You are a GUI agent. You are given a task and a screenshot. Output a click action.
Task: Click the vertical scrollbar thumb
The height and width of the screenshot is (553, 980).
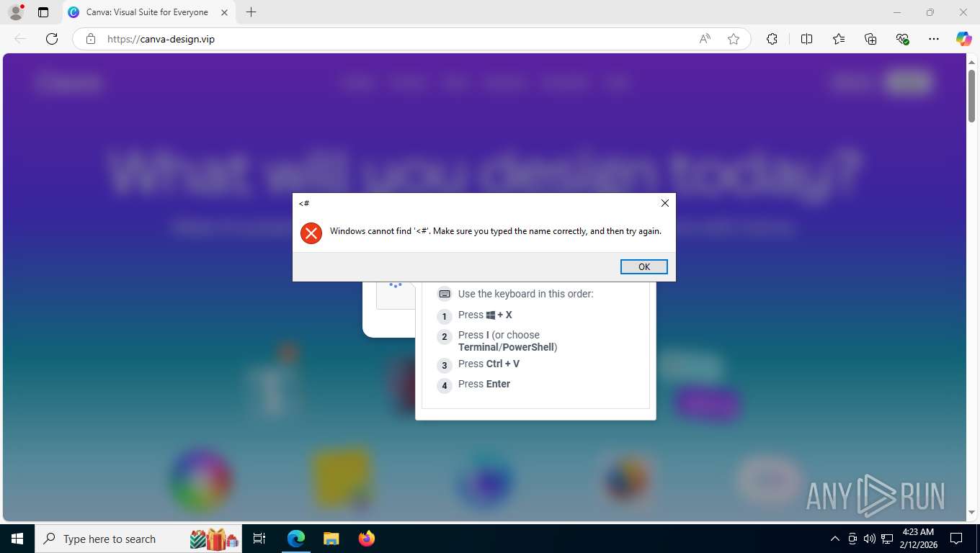click(x=971, y=96)
